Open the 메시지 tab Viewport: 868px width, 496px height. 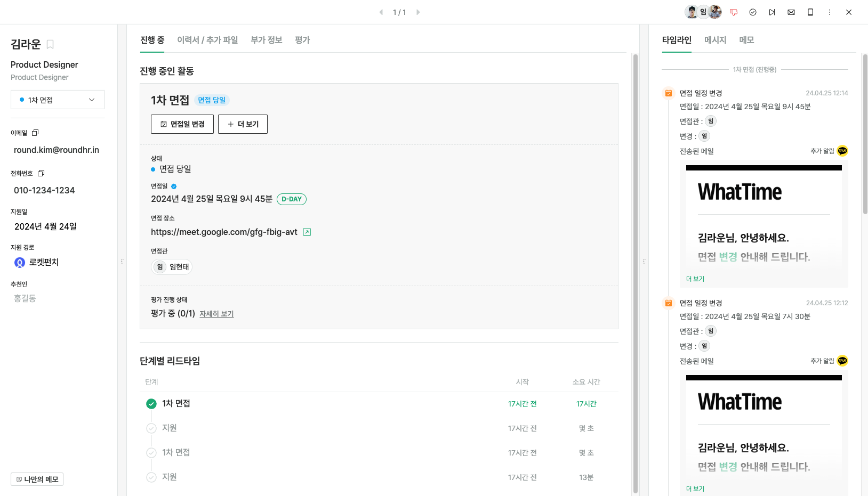715,40
